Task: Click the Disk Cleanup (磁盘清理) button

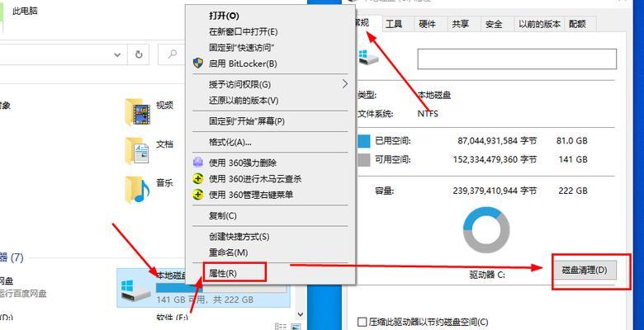Action: [x=585, y=270]
